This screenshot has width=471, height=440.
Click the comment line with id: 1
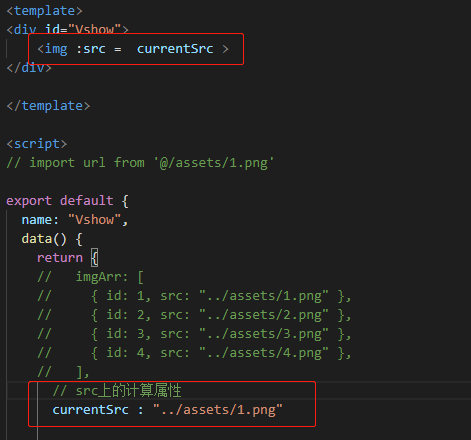click(x=194, y=296)
